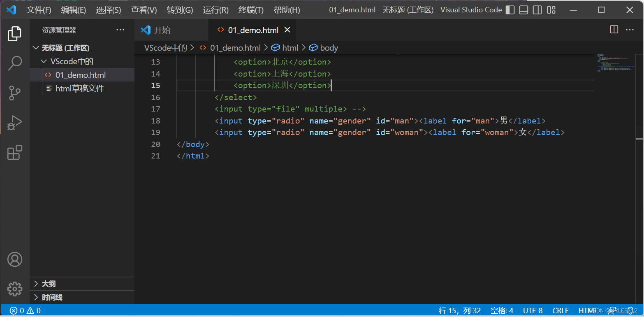Screen dimensions: 644x317
Task: Open editor more actions ellipsis
Action: coord(630,30)
